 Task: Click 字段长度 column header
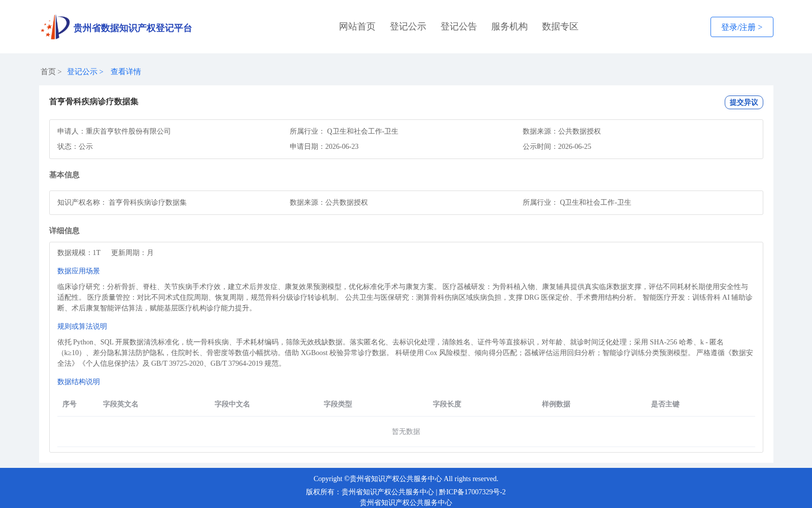click(x=447, y=404)
